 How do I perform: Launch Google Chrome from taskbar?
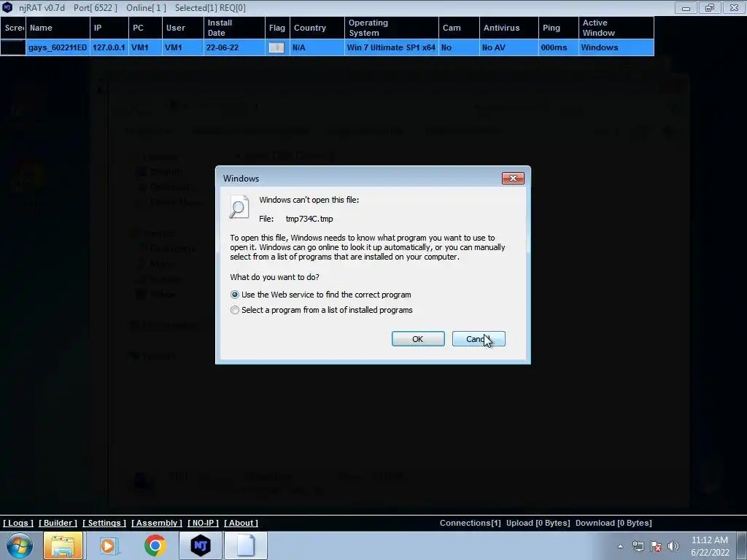155,545
